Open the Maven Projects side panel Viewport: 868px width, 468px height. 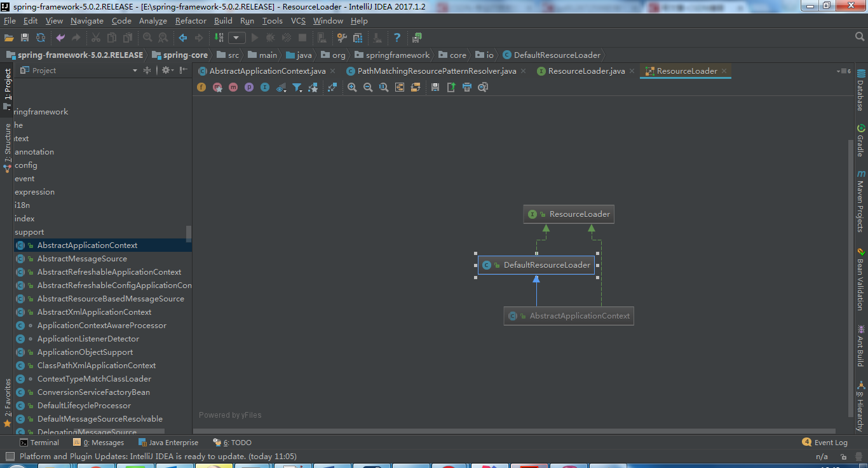[861, 201]
